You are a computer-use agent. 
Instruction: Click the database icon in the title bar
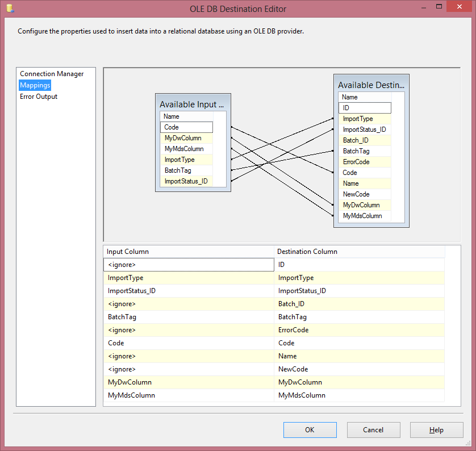(10, 9)
